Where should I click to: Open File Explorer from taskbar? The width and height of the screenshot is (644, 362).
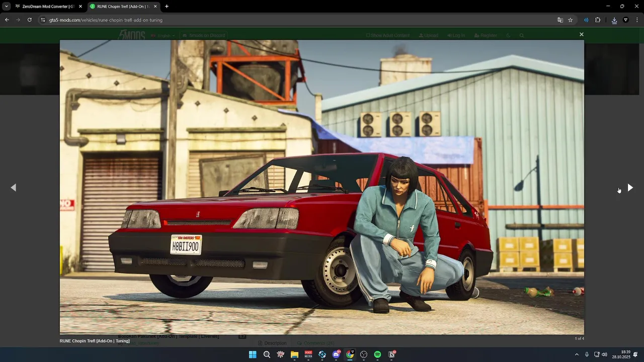click(294, 354)
